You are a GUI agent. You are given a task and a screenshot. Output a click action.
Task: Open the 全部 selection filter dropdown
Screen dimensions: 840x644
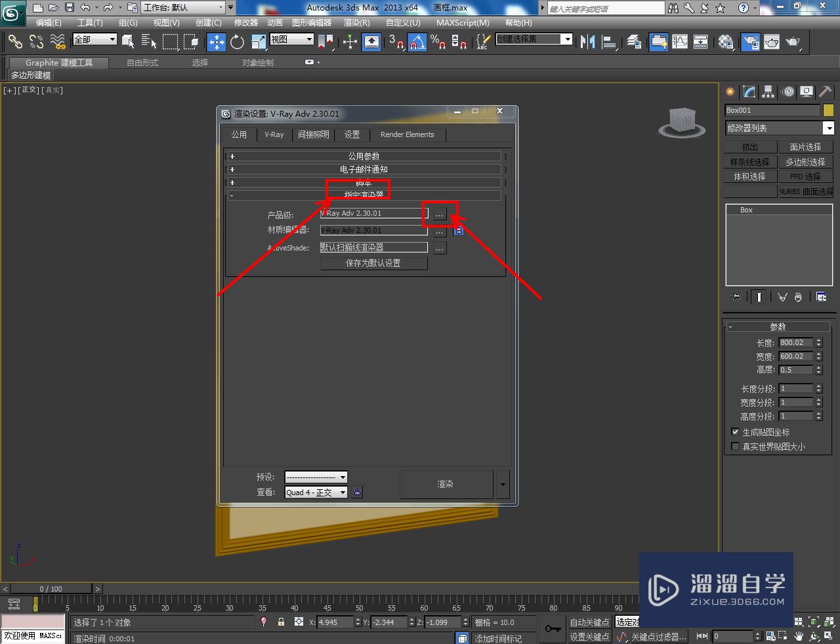(94, 39)
